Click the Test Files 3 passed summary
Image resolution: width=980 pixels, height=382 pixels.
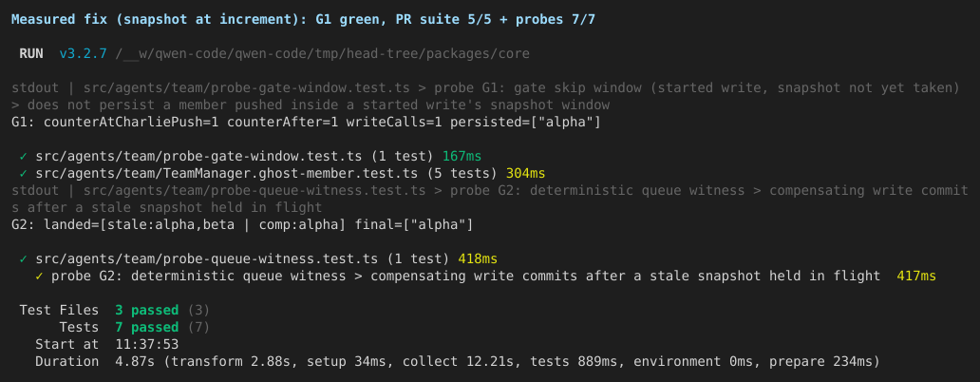tap(114, 310)
